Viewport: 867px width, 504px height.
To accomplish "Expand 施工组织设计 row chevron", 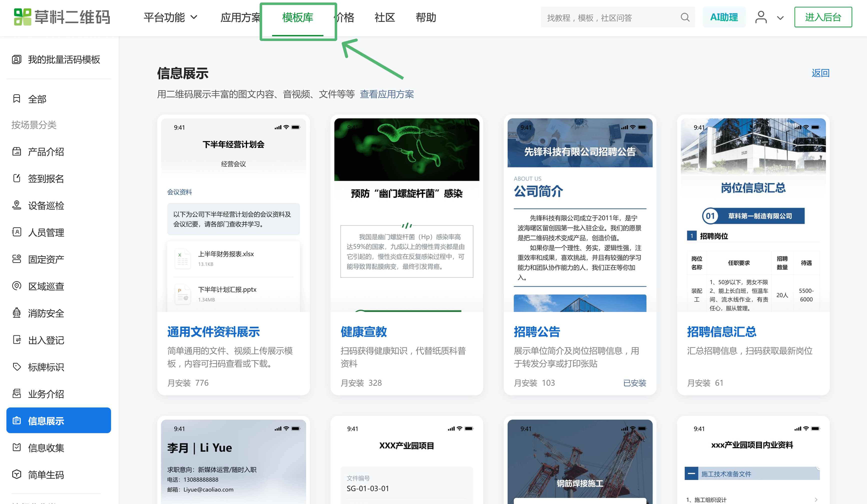I will tap(816, 499).
